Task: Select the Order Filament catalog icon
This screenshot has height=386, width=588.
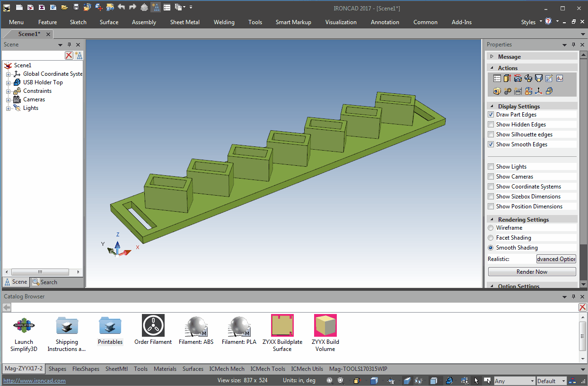Action: [153, 326]
